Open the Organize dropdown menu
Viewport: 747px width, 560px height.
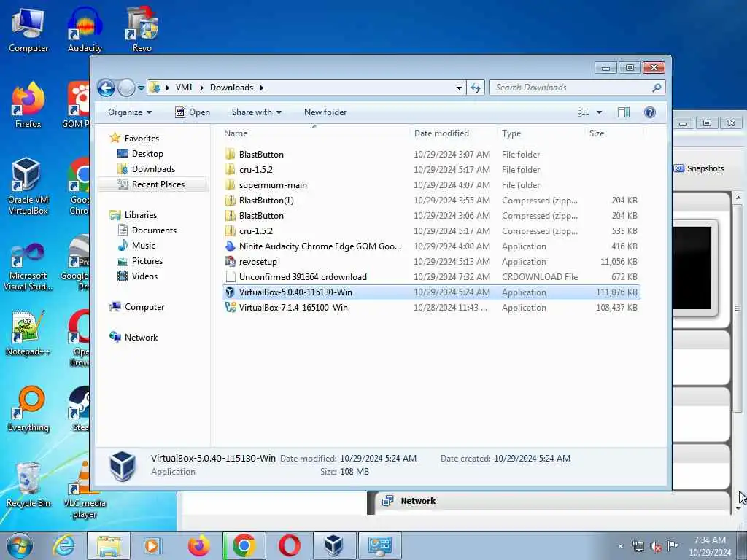(x=130, y=112)
